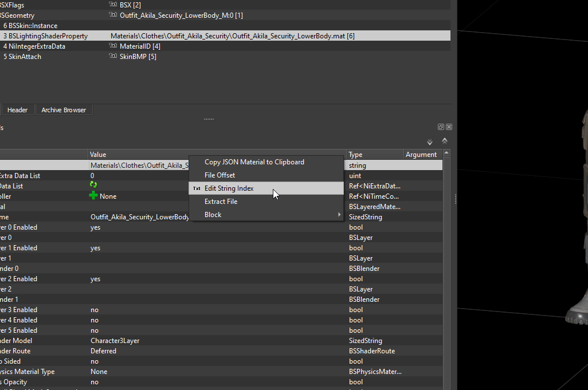This screenshot has width=588, height=390.
Task: Switch to the Archive Browser tab
Action: [x=64, y=110]
